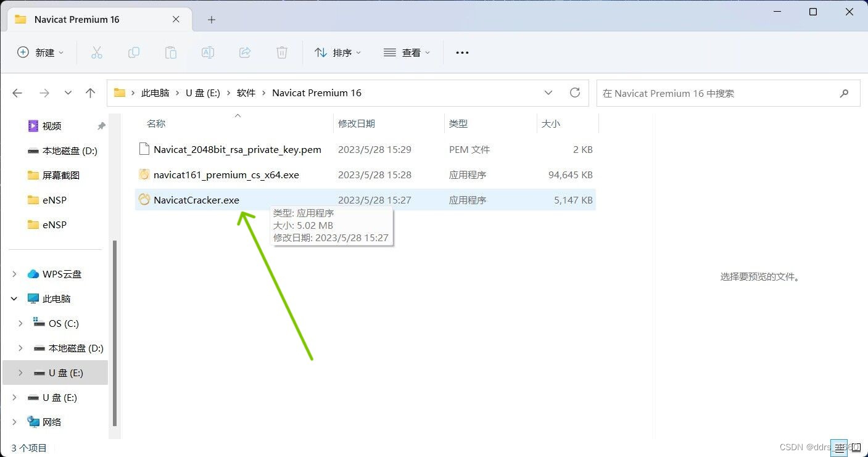Expand 本地磁盘 (D:) under 此电脑
Screen dimensions: 868x457
pyautogui.click(x=21, y=348)
